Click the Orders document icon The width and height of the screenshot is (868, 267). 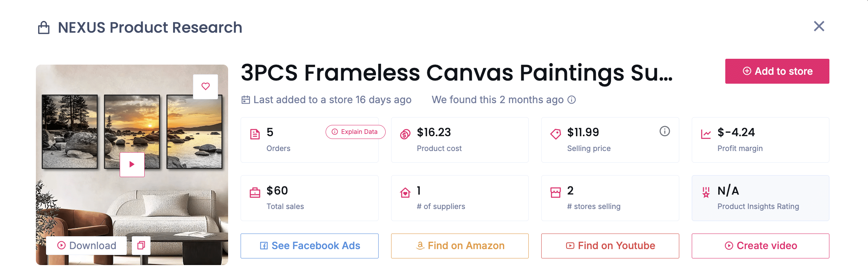tap(255, 134)
